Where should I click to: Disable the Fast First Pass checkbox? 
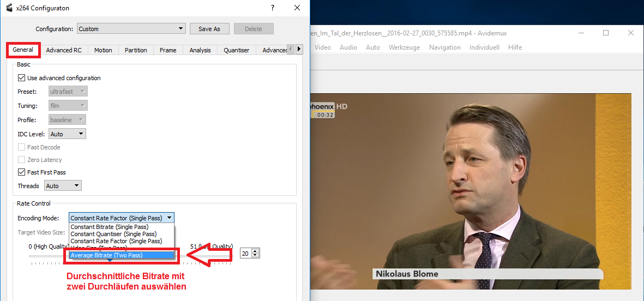22,172
